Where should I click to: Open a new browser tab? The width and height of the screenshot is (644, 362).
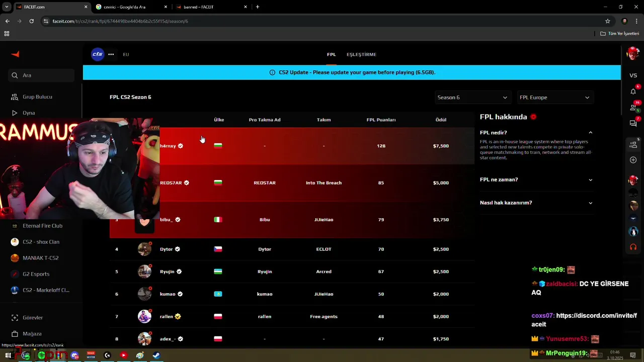click(x=257, y=7)
